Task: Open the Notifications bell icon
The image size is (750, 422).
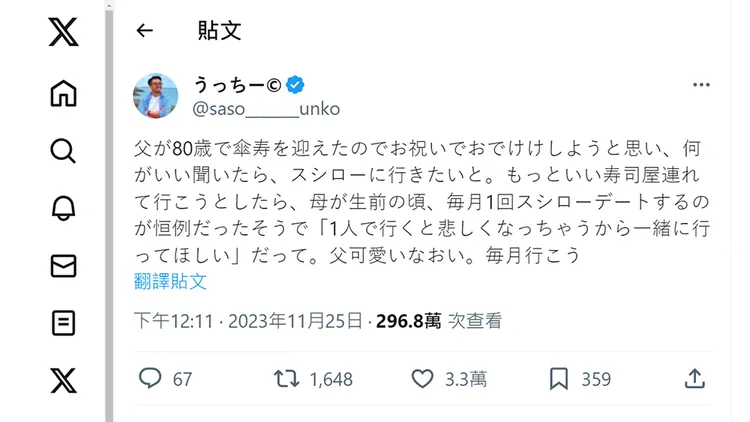Action: [63, 208]
